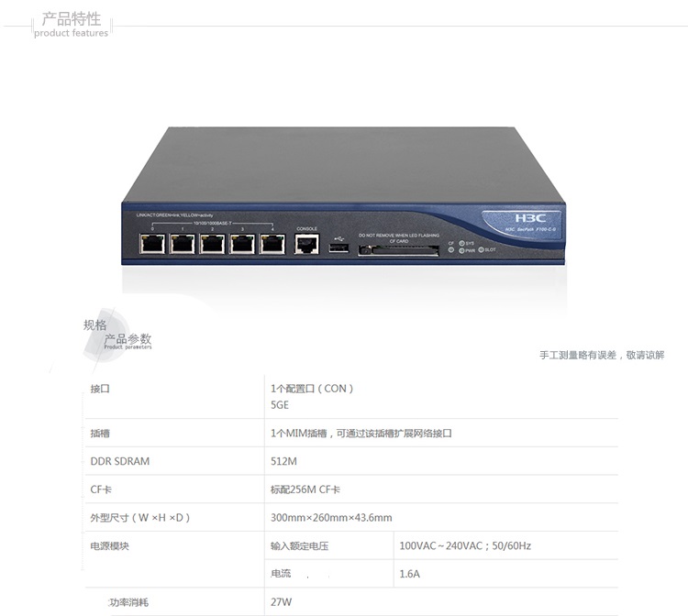Click Ethernet port 2 on the device

click(212, 244)
